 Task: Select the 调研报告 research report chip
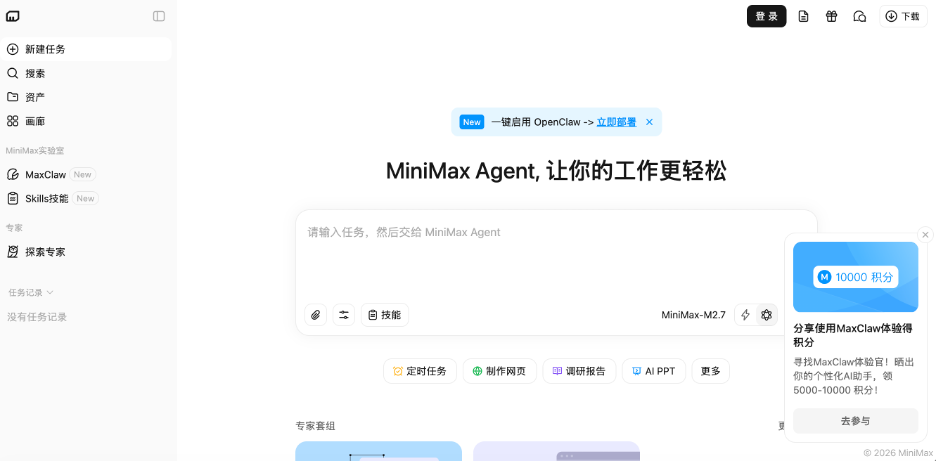click(579, 371)
